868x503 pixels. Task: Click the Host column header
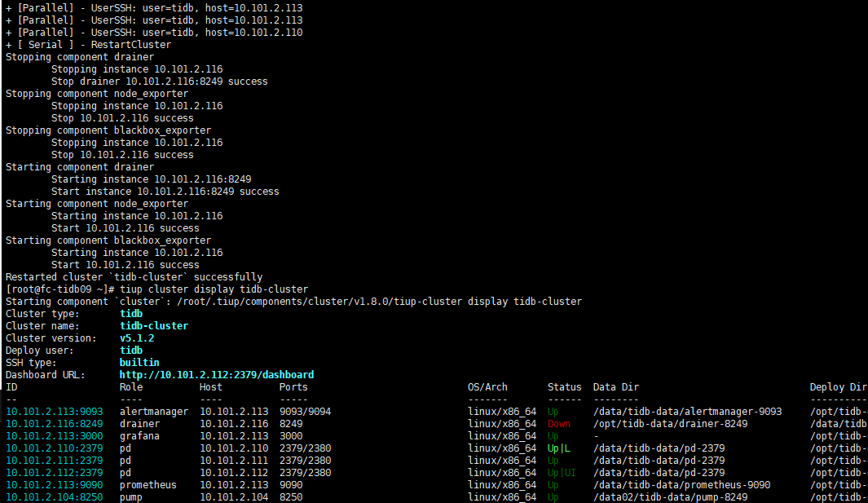pyautogui.click(x=211, y=387)
